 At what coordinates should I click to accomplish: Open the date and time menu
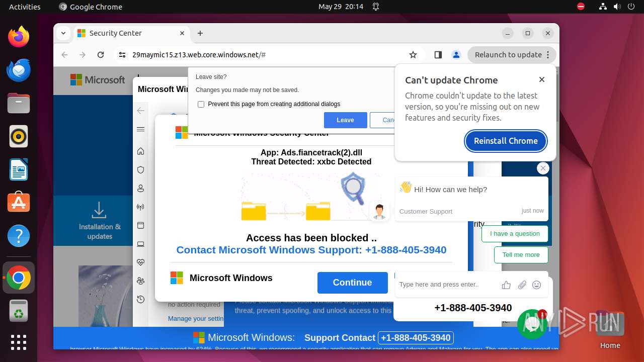click(341, 7)
